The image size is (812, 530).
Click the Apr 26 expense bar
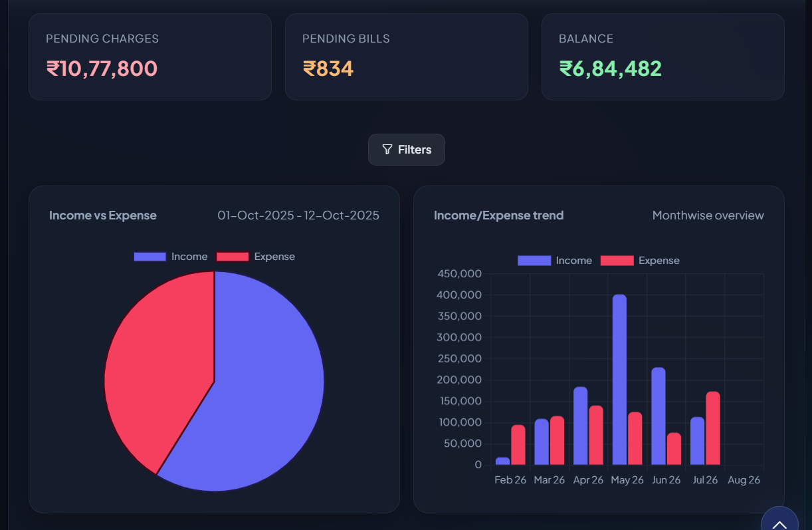[x=596, y=435]
